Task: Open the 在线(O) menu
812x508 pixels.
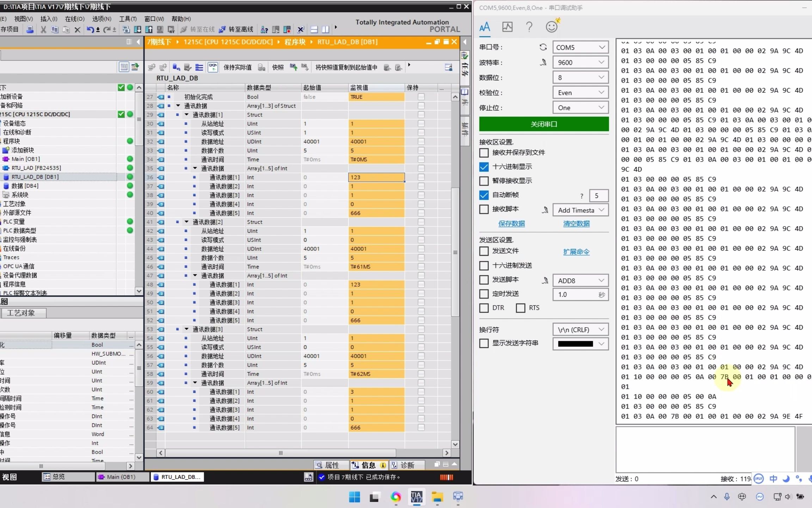Action: pyautogui.click(x=75, y=19)
